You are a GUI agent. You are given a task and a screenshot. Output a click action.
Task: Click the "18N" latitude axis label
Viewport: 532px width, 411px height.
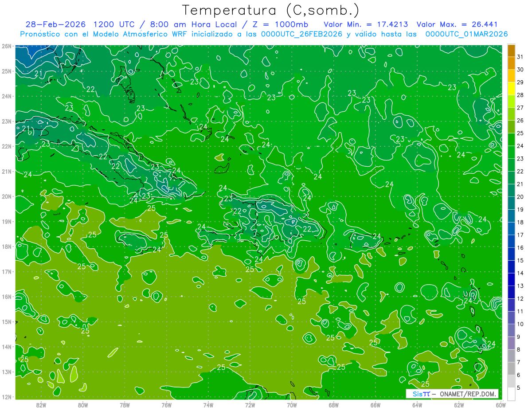7,247
